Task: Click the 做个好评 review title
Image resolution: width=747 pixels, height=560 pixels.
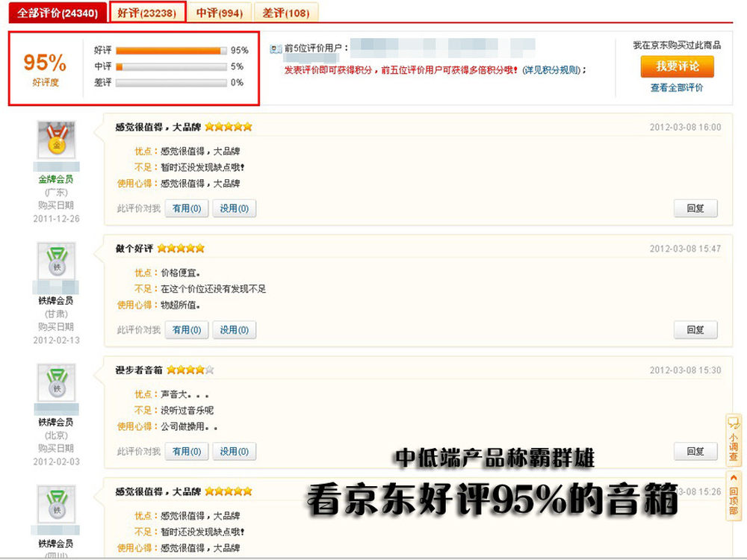Action: click(x=134, y=249)
